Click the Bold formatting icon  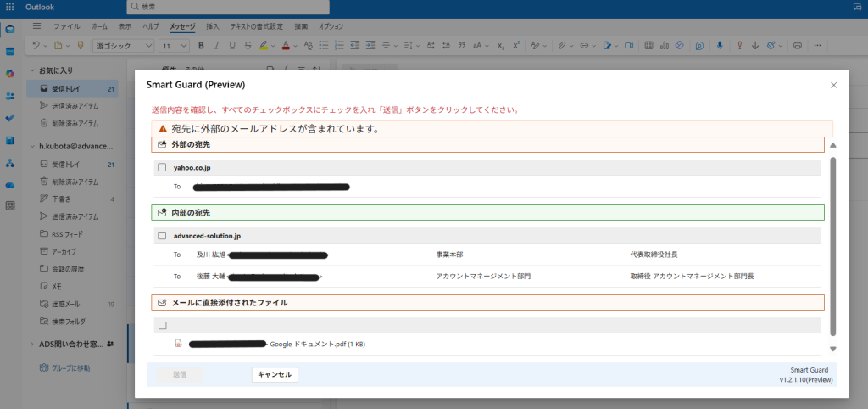(x=201, y=45)
